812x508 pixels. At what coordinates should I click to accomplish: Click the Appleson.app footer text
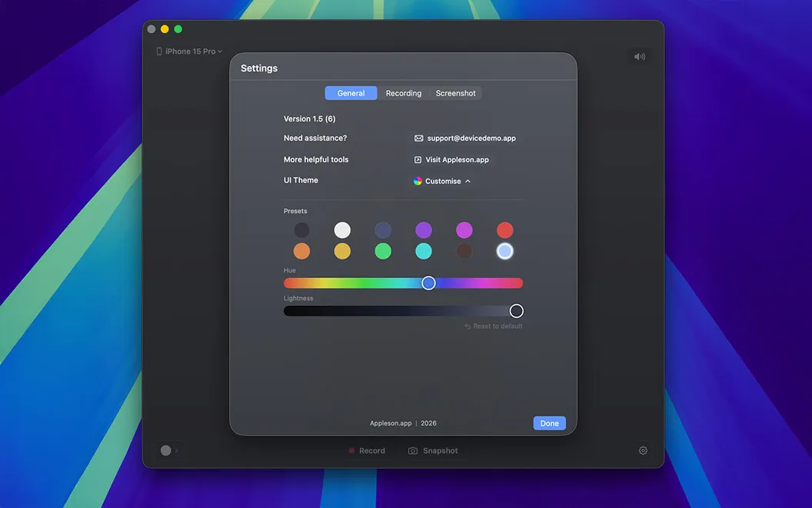(391, 423)
